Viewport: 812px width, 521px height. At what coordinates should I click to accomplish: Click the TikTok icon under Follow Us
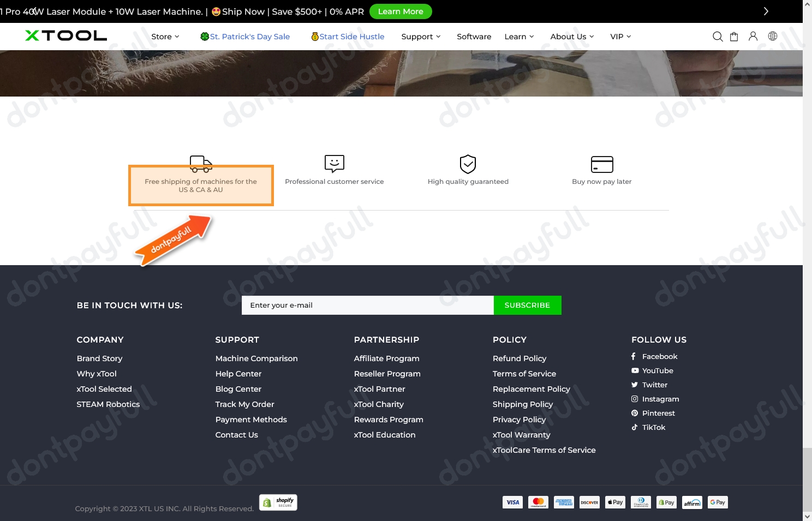tap(634, 427)
